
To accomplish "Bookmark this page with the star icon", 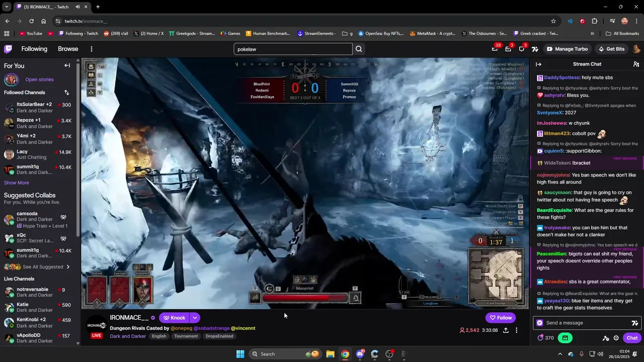I will (x=553, y=21).
